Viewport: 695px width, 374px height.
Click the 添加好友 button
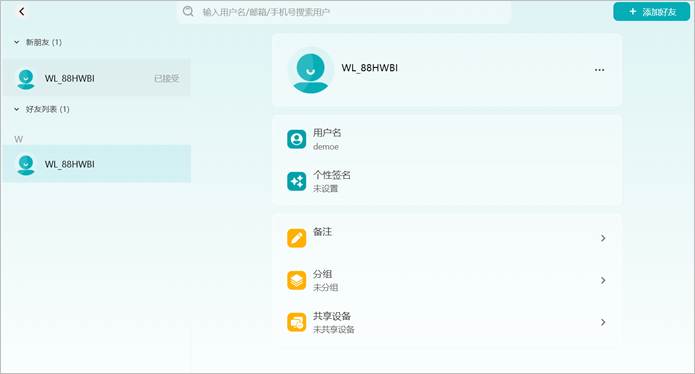652,12
